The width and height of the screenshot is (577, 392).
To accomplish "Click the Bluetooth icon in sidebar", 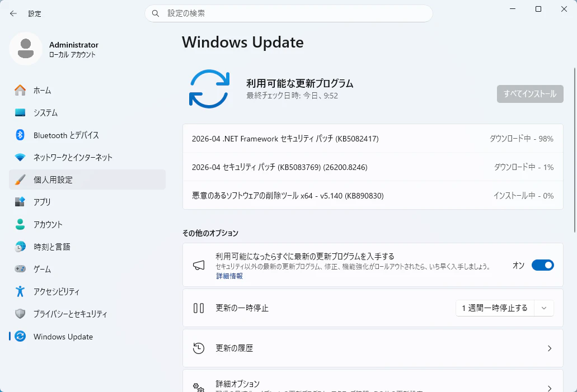I will pos(20,135).
